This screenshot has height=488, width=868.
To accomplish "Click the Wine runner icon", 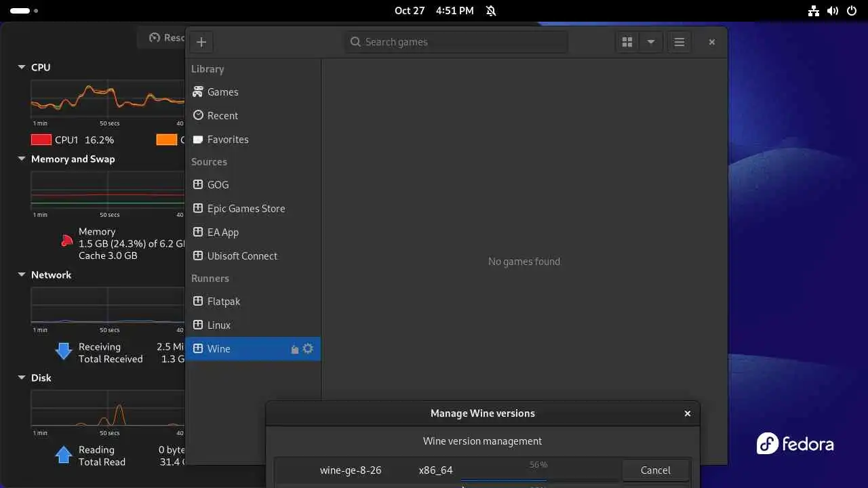I will 198,348.
